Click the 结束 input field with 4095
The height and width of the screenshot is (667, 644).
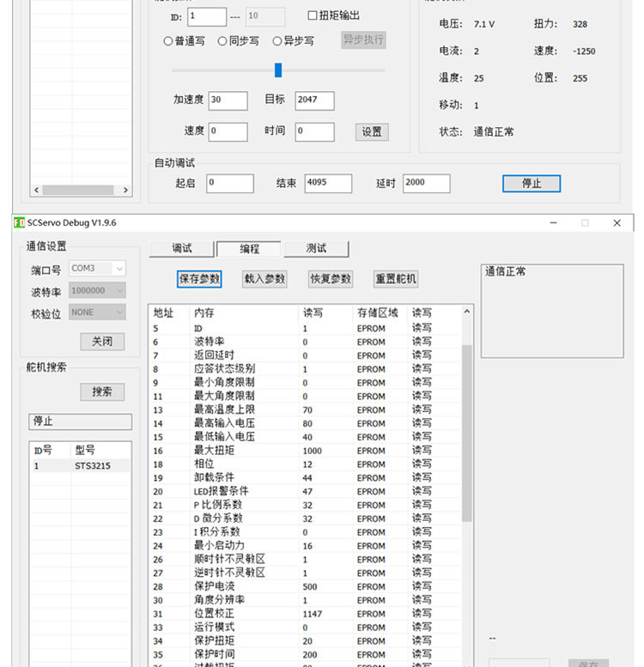328,184
